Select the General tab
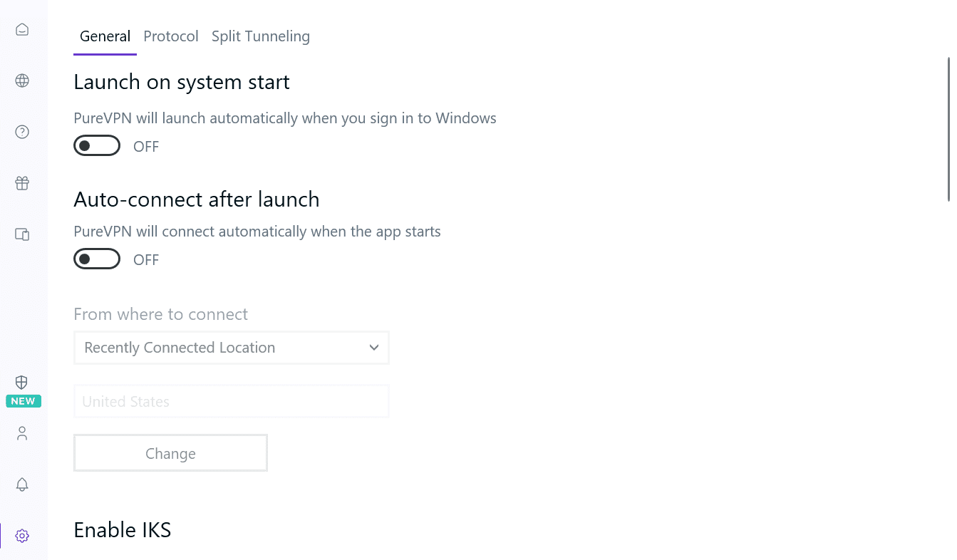The width and height of the screenshot is (957, 560). point(105,36)
